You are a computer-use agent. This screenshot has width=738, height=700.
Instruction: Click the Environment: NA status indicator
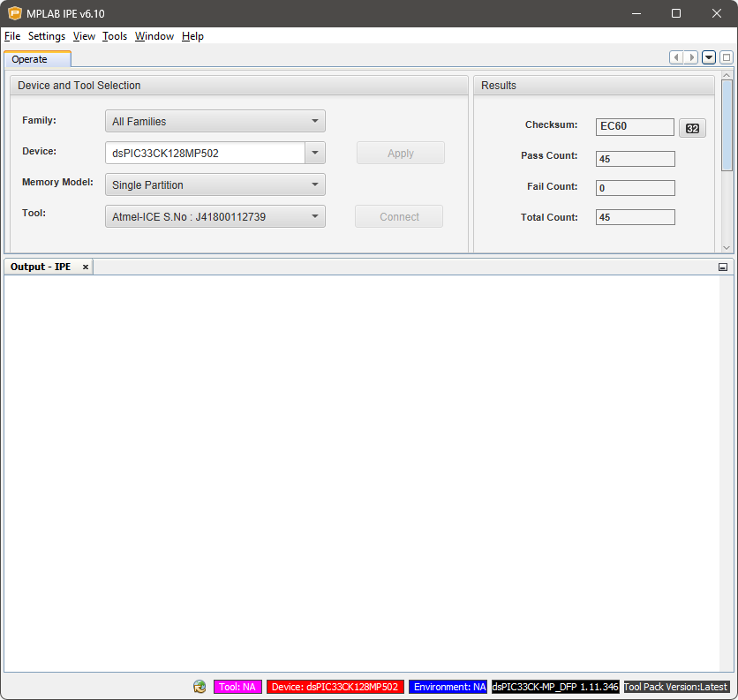(448, 687)
